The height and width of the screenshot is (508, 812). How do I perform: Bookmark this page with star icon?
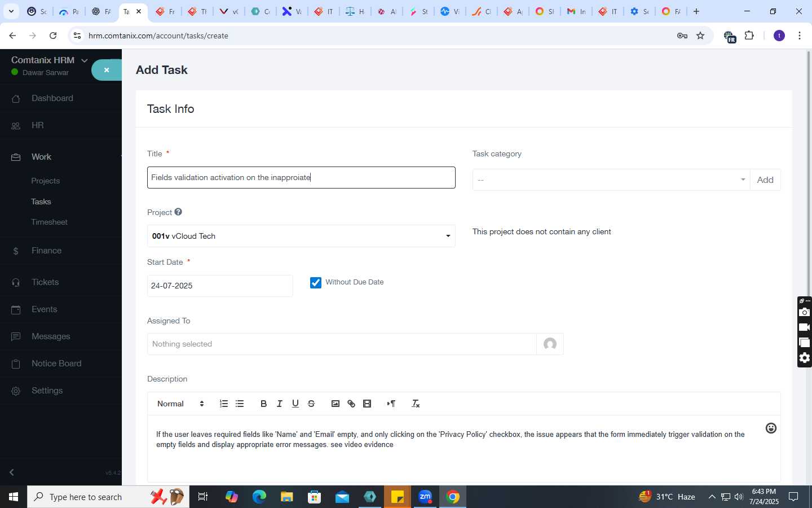click(x=700, y=36)
